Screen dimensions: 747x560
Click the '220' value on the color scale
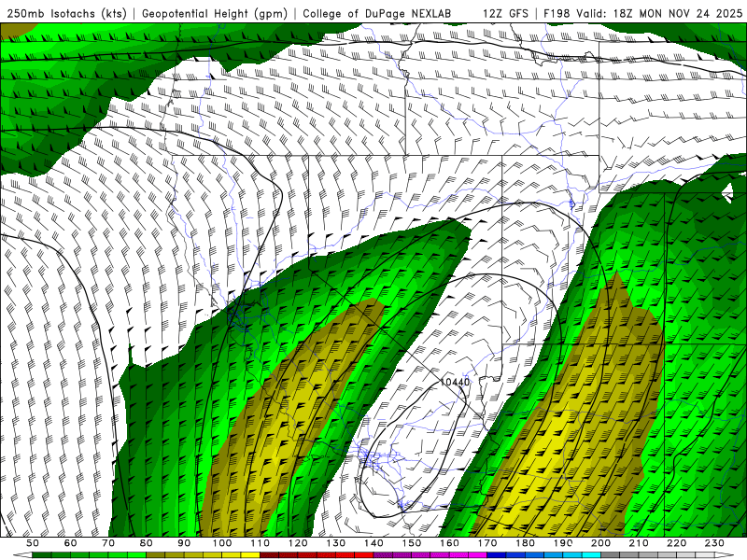pyautogui.click(x=676, y=543)
